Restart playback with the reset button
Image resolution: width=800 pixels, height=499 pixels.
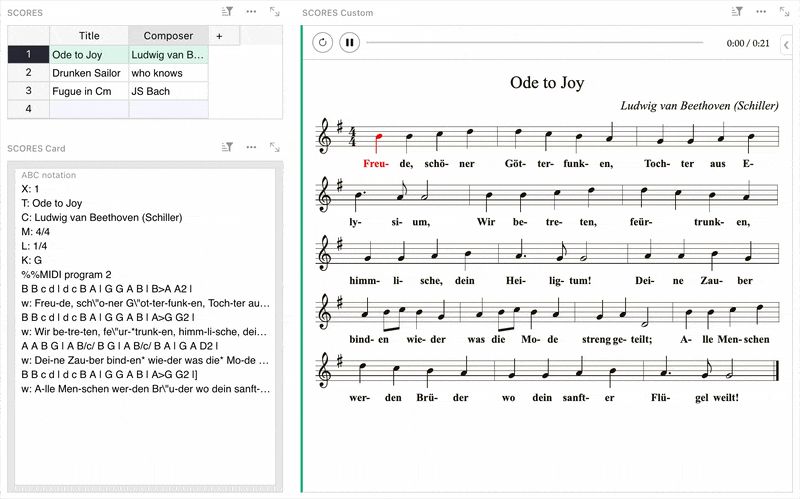pos(322,42)
